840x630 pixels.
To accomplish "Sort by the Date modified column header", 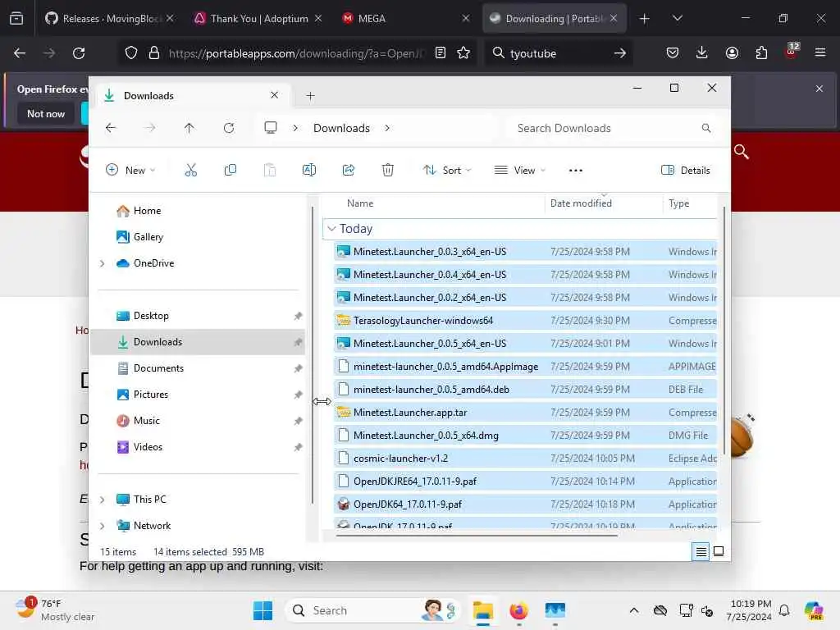I will pos(605,203).
